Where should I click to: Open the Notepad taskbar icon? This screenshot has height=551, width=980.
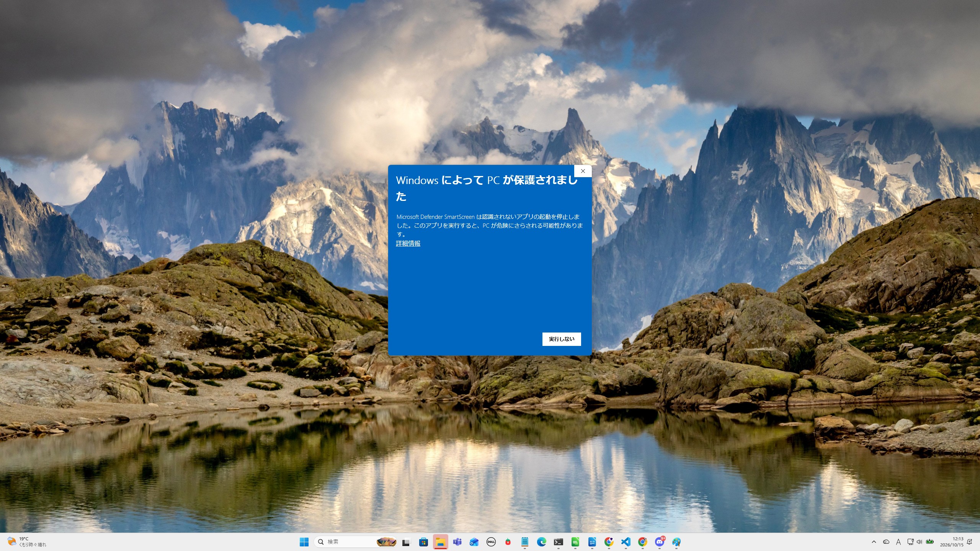[x=525, y=542]
